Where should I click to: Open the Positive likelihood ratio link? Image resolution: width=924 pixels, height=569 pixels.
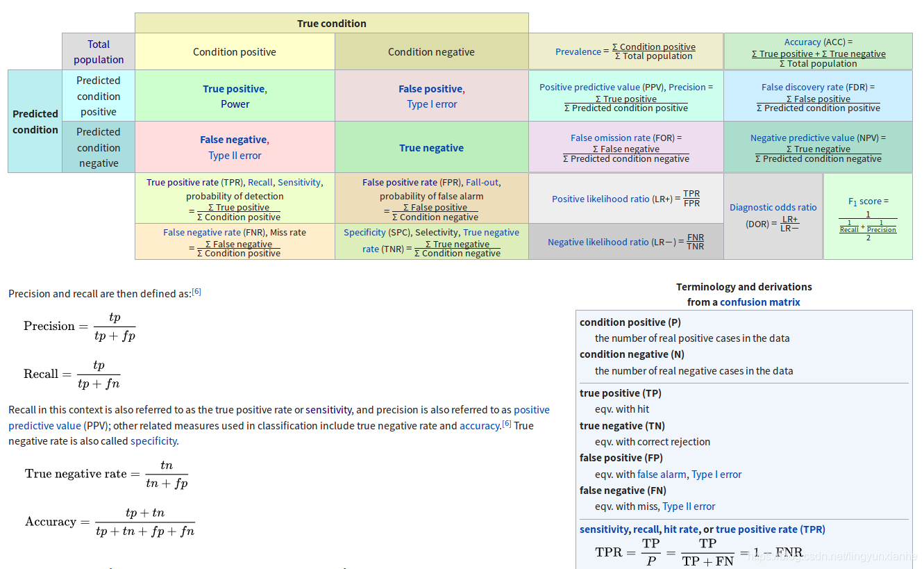tap(601, 199)
